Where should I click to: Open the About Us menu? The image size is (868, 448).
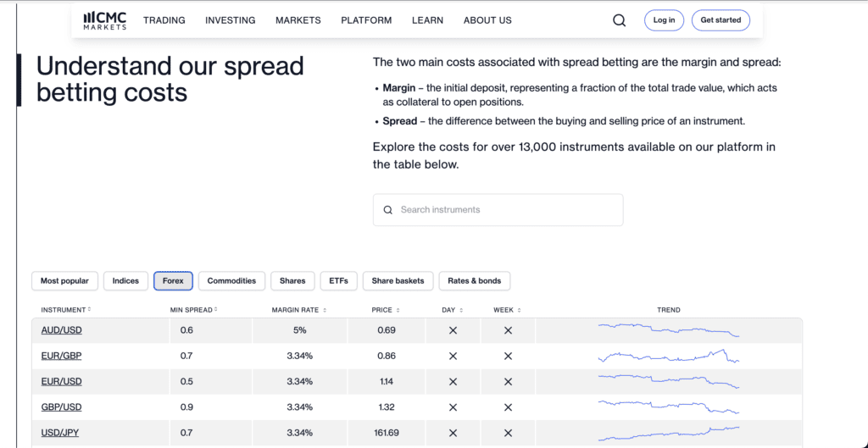click(487, 20)
